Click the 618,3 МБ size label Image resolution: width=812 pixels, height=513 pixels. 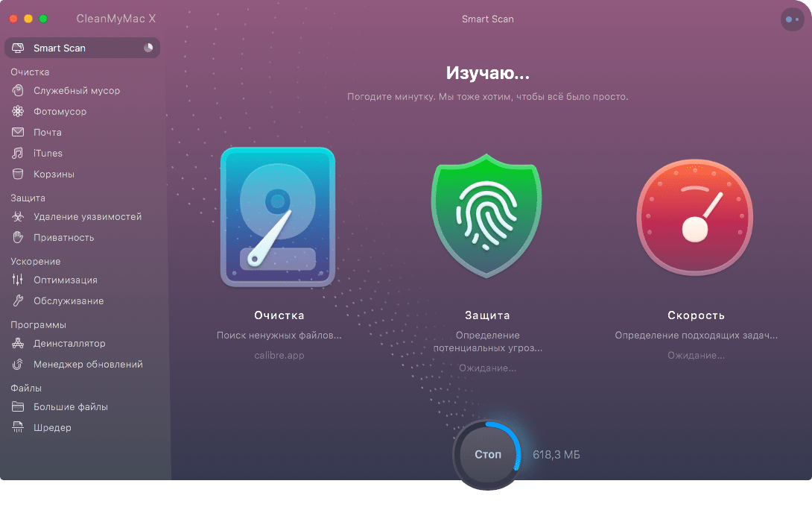[x=556, y=454]
